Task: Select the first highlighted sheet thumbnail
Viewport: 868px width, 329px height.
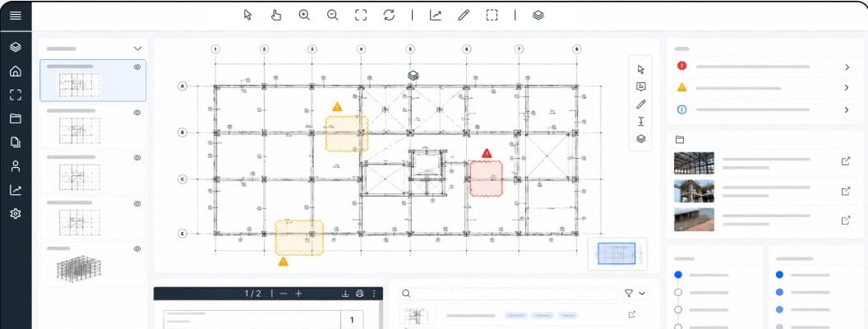Action: (x=93, y=81)
